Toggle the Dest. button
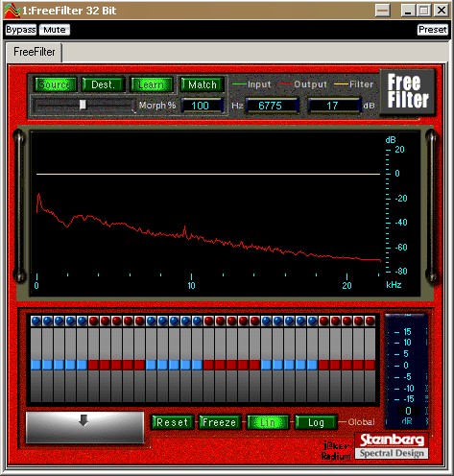 [x=103, y=84]
